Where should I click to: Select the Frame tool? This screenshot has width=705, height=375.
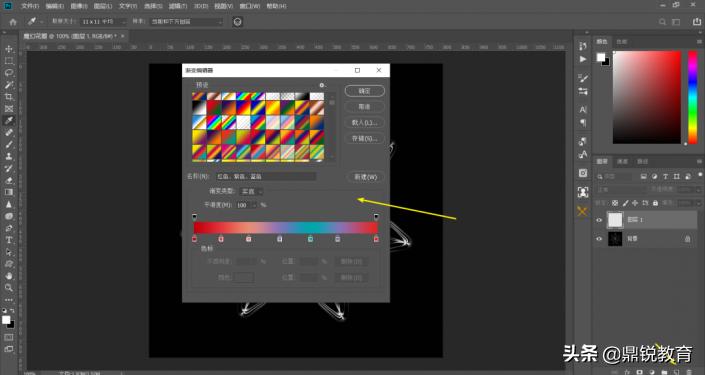9,109
